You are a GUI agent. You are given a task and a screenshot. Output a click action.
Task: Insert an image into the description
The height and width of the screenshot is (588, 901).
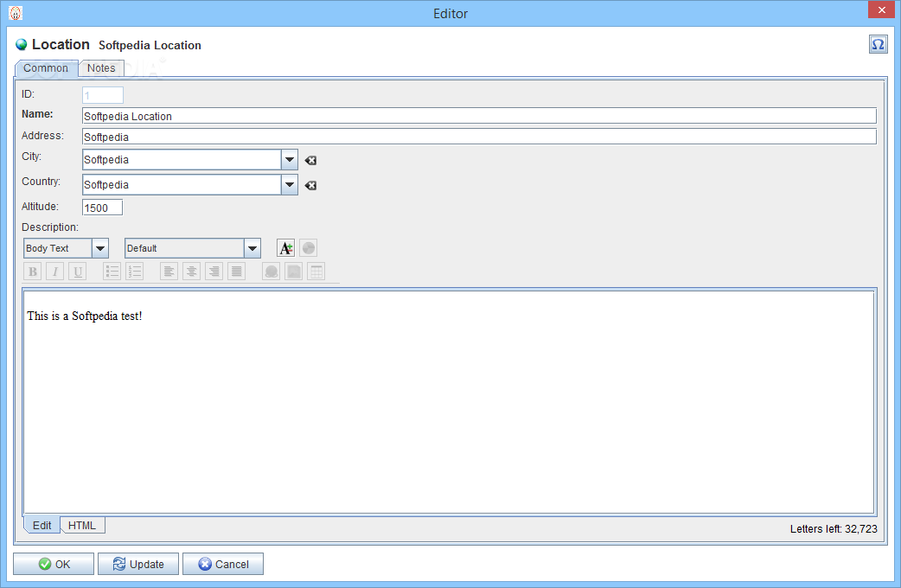[x=294, y=272]
